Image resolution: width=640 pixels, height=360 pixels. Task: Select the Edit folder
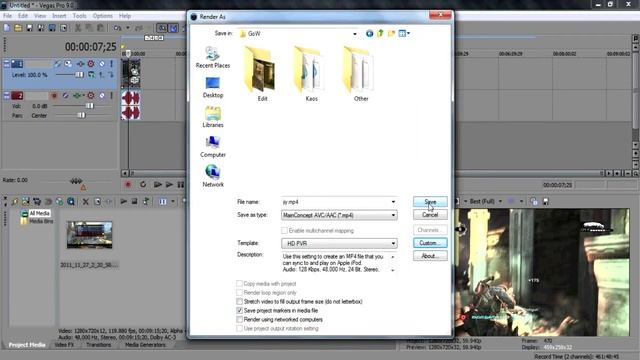coord(262,74)
